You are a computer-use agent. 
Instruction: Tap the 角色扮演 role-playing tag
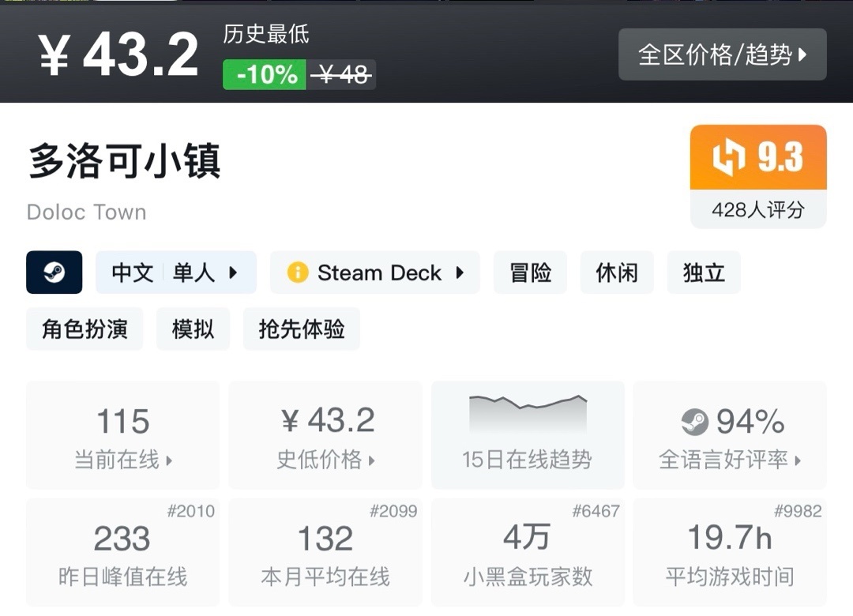point(85,329)
